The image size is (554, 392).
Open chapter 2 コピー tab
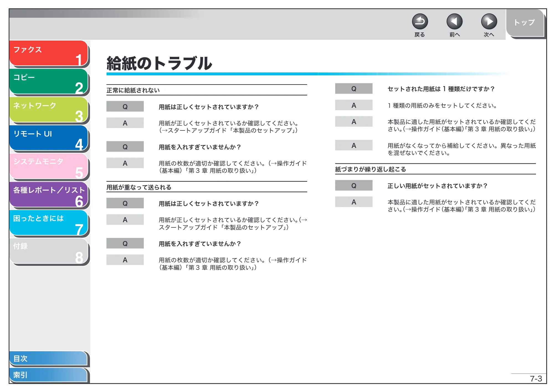[48, 81]
